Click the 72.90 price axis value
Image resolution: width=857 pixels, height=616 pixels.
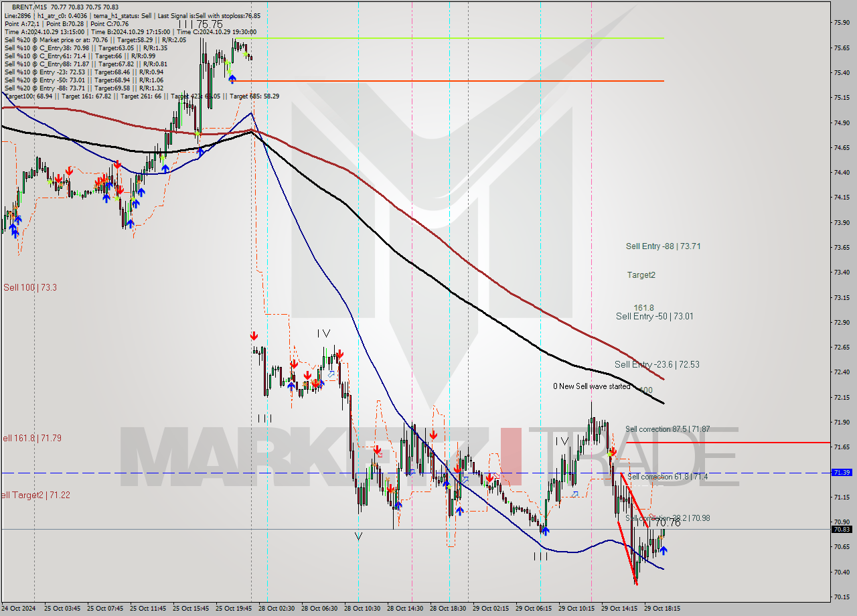[842, 323]
